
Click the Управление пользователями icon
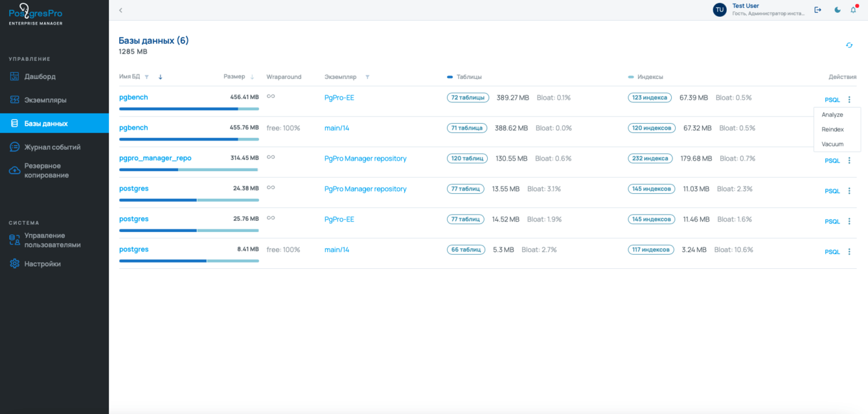click(x=14, y=240)
